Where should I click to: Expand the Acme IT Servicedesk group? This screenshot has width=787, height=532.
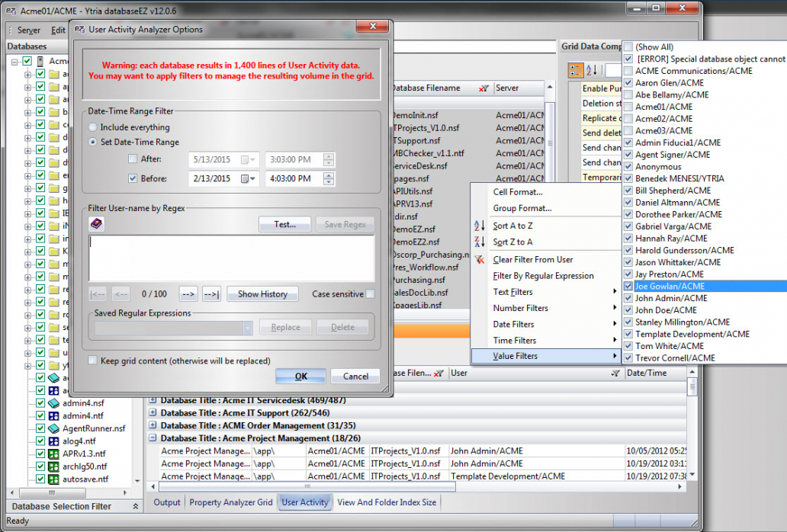point(152,400)
